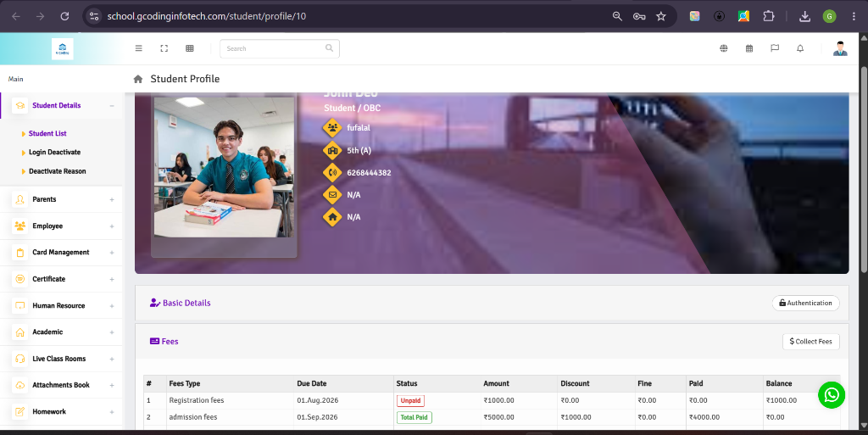868x435 pixels.
Task: Click the school logo in sidebar
Action: click(63, 48)
